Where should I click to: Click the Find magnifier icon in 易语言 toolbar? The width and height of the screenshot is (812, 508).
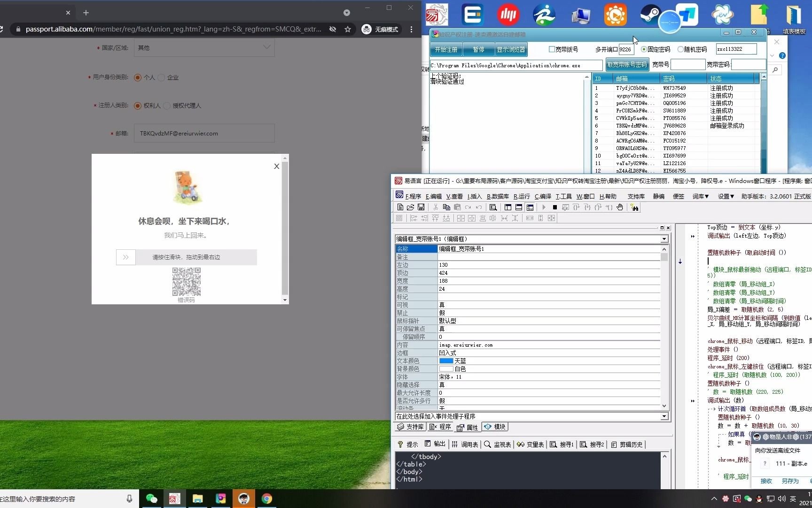pyautogui.click(x=493, y=207)
